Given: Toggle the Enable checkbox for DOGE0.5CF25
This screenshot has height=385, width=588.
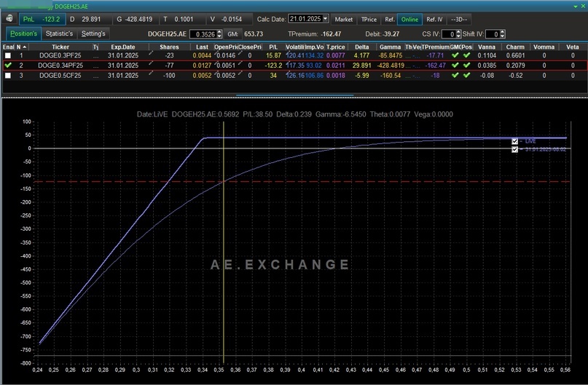Looking at the screenshot, I should [8, 75].
